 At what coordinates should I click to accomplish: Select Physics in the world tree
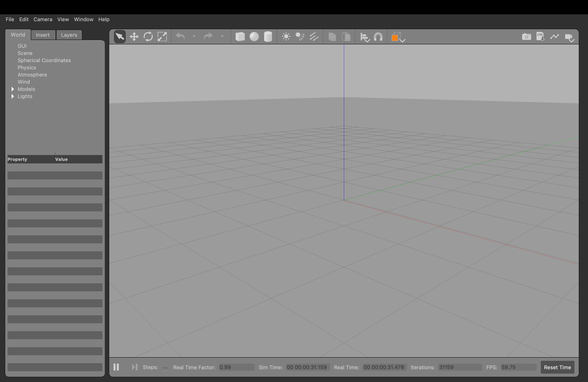[x=27, y=67]
